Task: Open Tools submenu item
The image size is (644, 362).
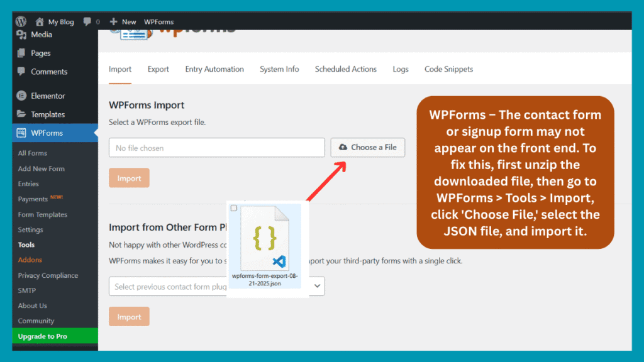Action: point(26,245)
